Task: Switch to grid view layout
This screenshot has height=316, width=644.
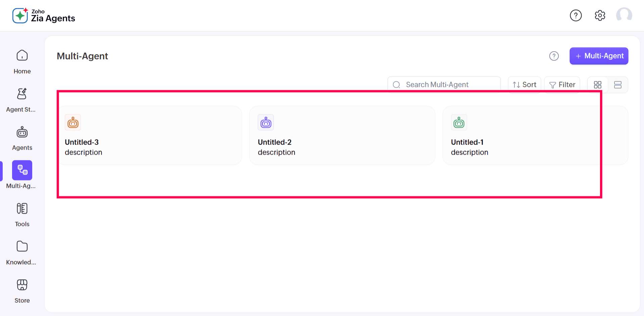Action: coord(597,85)
